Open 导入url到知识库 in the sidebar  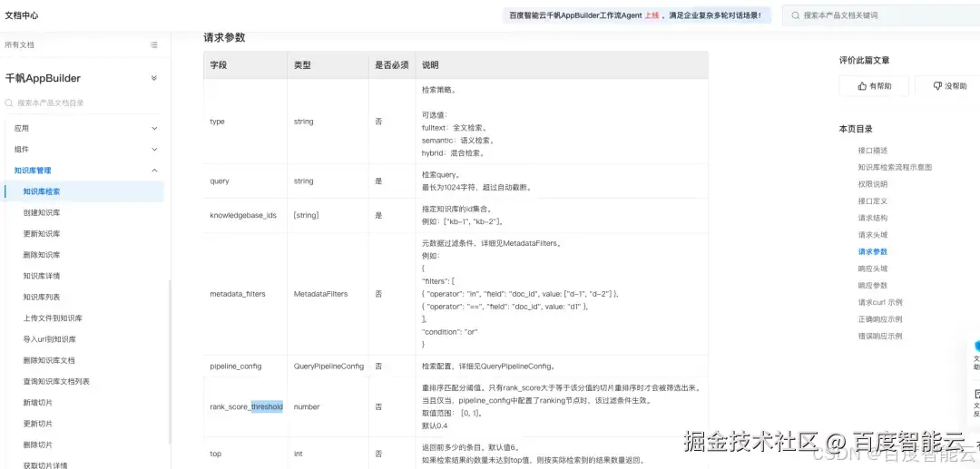coord(49,339)
